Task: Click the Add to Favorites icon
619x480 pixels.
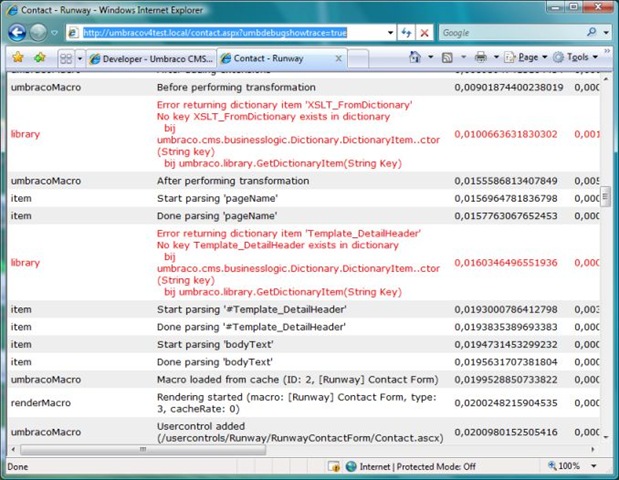Action: pyautogui.click(x=40, y=58)
